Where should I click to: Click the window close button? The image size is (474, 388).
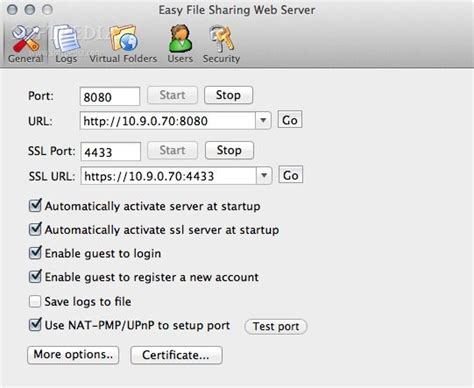(12, 10)
